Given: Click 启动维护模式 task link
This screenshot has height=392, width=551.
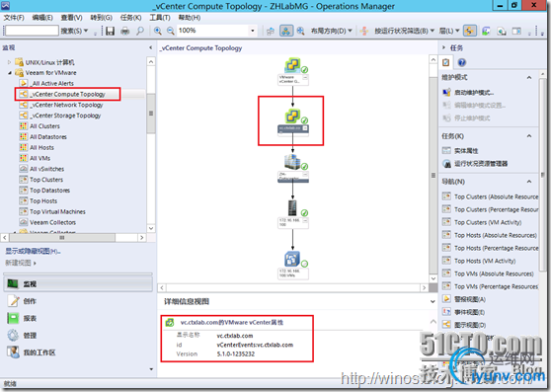Looking at the screenshot, I should coord(473,93).
